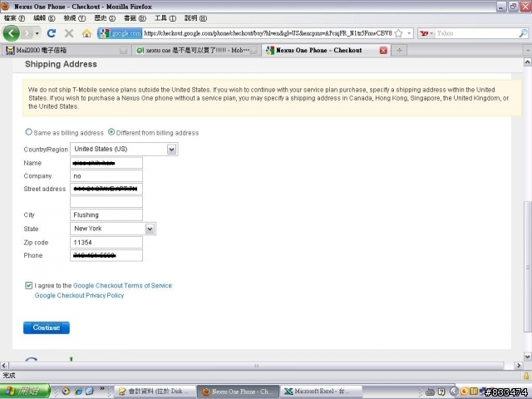Click the Forward navigation arrow
The width and height of the screenshot is (532, 399).
(x=27, y=33)
